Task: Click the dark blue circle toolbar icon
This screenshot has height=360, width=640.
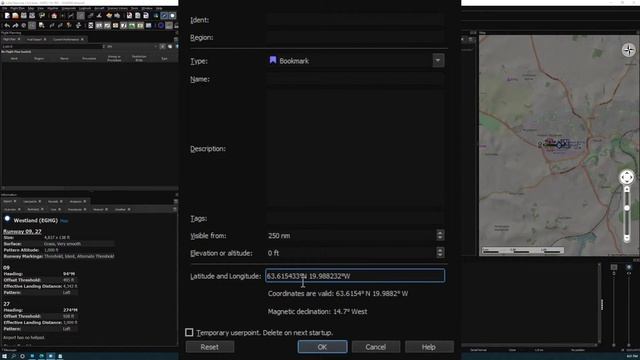Action: 161,25
